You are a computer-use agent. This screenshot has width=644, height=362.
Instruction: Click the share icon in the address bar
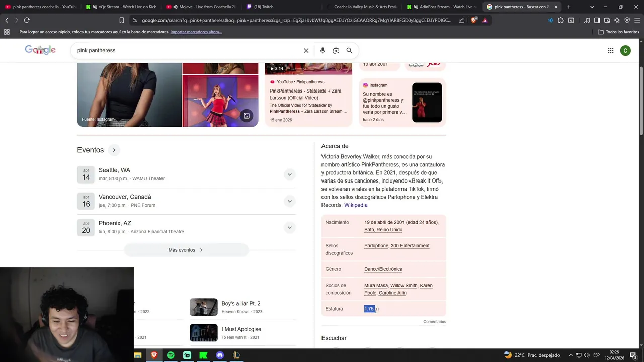461,20
